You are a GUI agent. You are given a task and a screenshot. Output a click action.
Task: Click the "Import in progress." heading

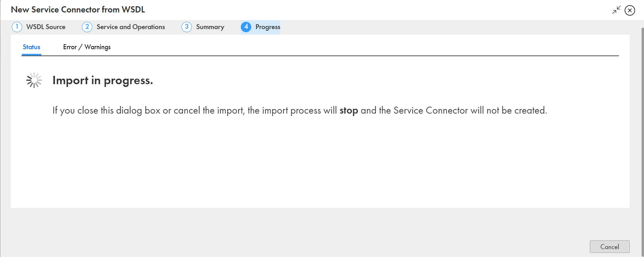[103, 80]
